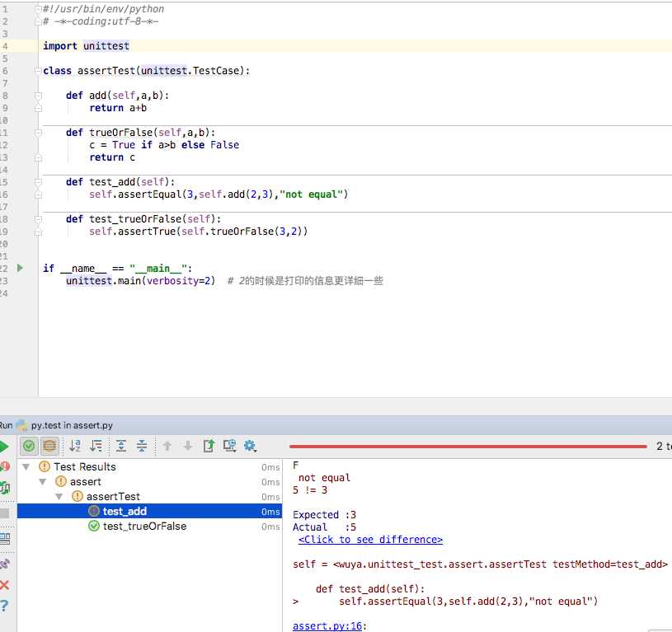Click the 'return a+b' line in the editor

118,108
